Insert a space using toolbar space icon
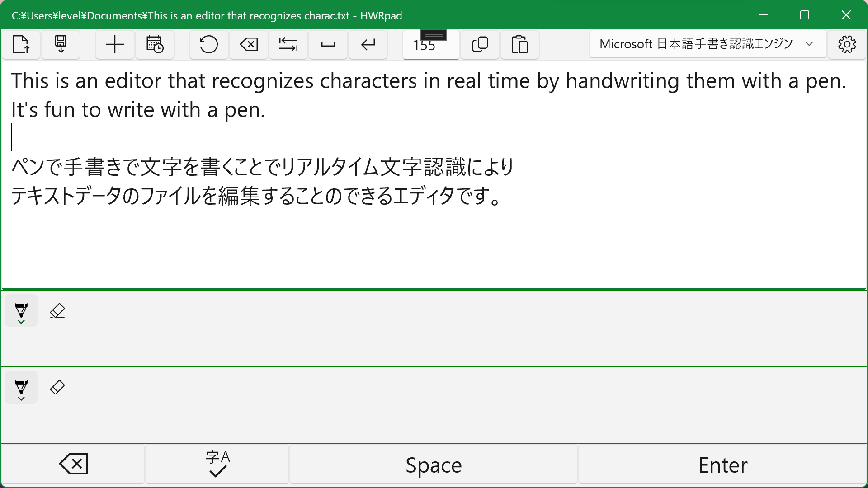868x488 pixels. pos(328,44)
